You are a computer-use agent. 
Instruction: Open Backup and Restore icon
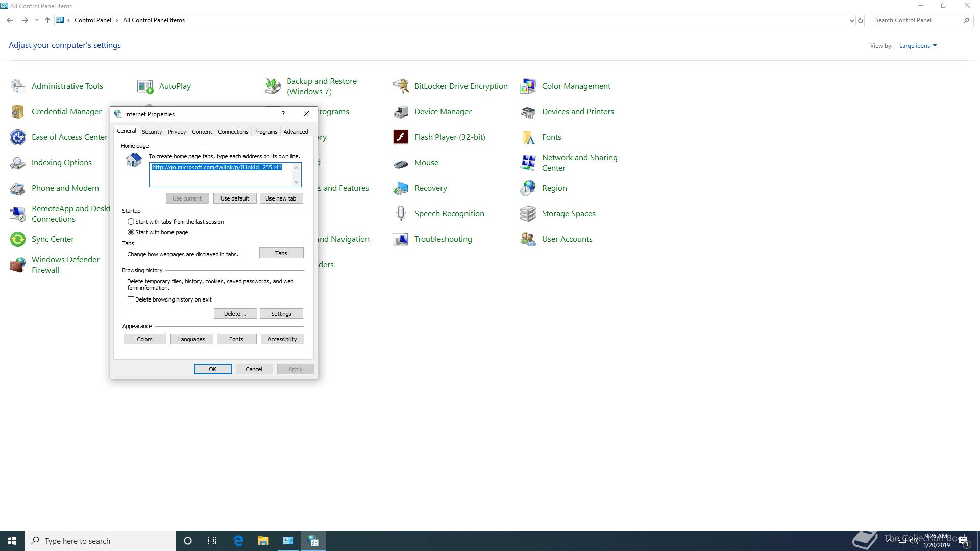tap(273, 86)
